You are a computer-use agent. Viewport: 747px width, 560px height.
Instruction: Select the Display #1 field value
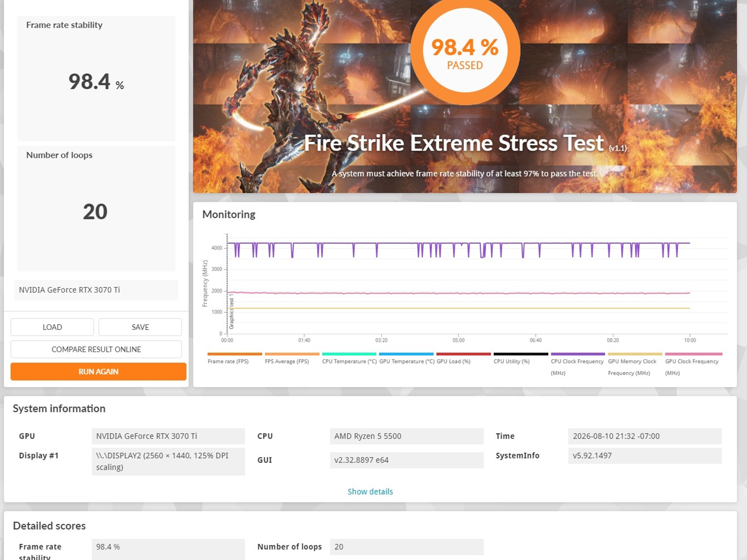tap(168, 461)
